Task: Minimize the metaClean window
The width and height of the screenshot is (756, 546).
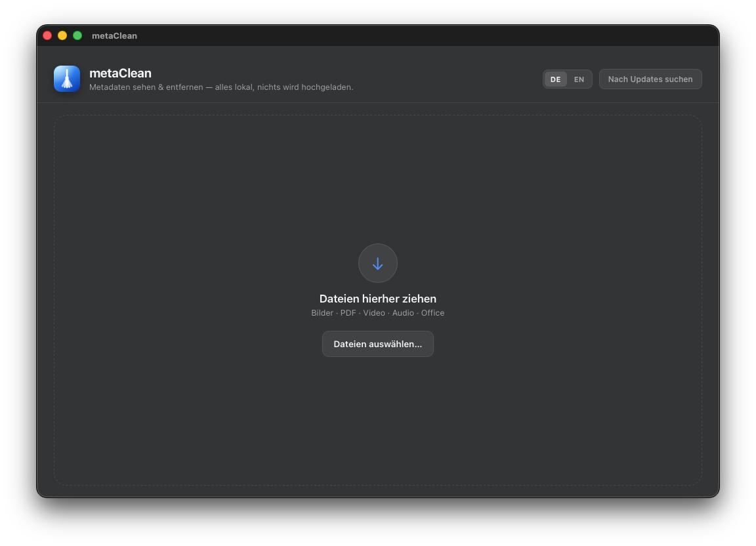Action: tap(62, 35)
